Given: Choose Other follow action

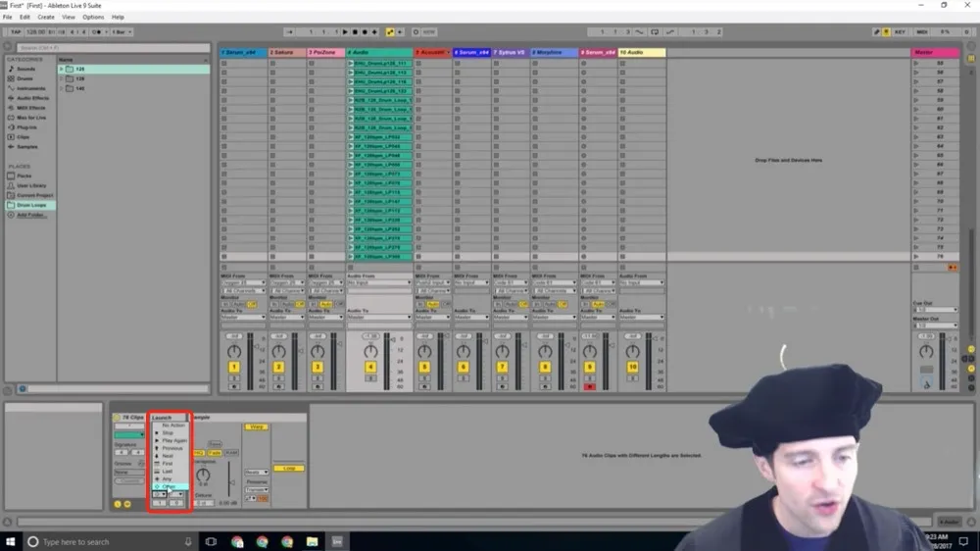Looking at the screenshot, I should (x=169, y=486).
